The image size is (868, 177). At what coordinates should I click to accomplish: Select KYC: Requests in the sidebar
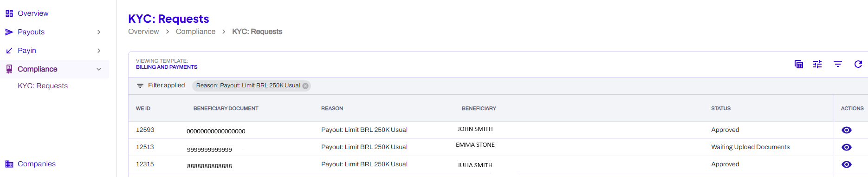click(x=43, y=86)
